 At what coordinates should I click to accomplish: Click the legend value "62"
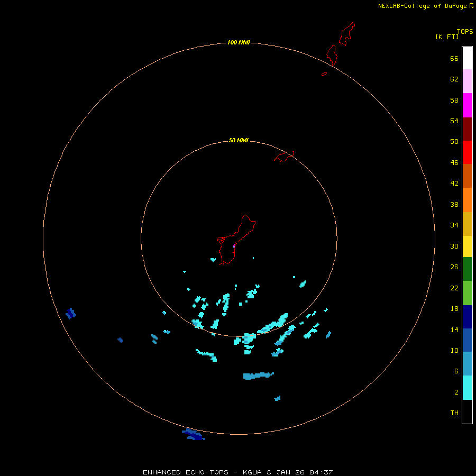pyautogui.click(x=454, y=79)
